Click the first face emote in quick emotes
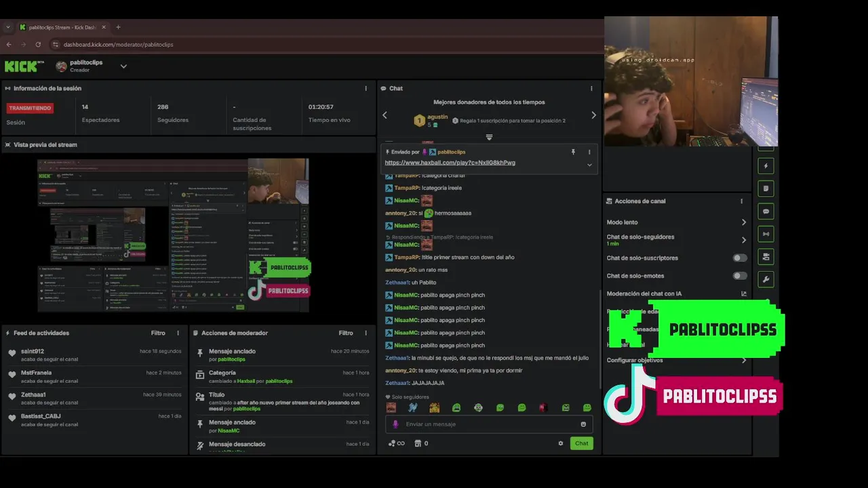 (x=391, y=407)
